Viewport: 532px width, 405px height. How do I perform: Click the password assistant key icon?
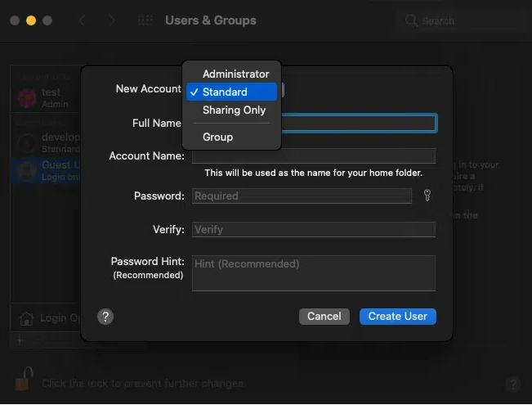(x=427, y=196)
